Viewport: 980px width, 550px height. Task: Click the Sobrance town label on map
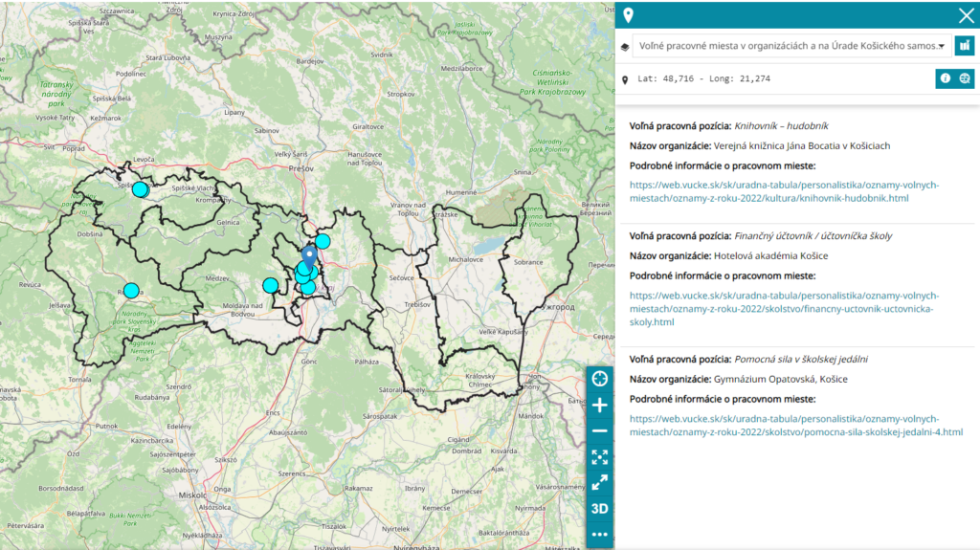tap(528, 262)
